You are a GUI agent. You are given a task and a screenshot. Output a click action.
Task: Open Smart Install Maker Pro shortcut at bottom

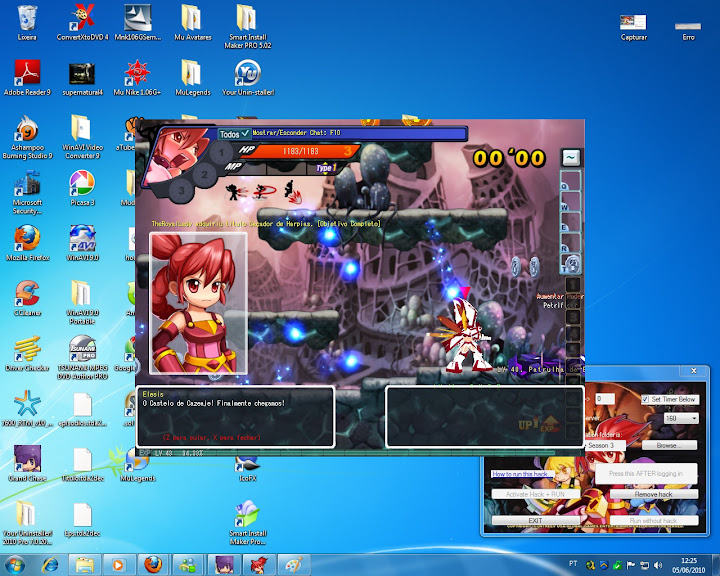click(248, 523)
